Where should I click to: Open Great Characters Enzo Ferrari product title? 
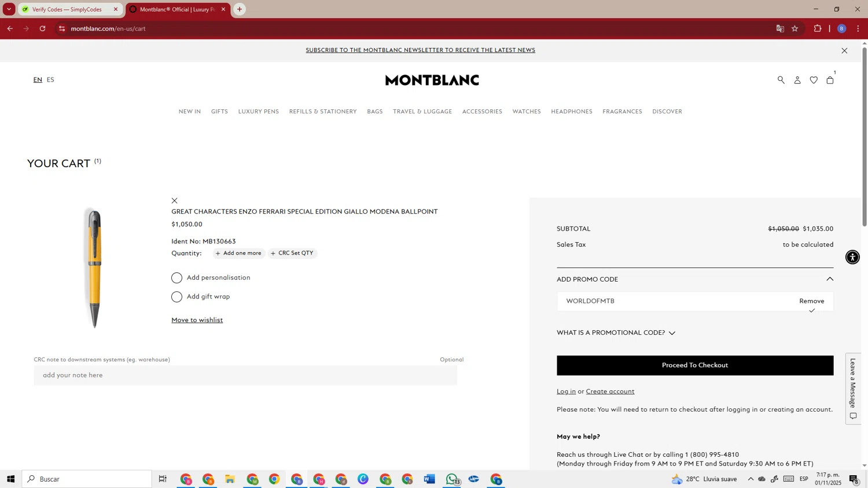click(304, 212)
